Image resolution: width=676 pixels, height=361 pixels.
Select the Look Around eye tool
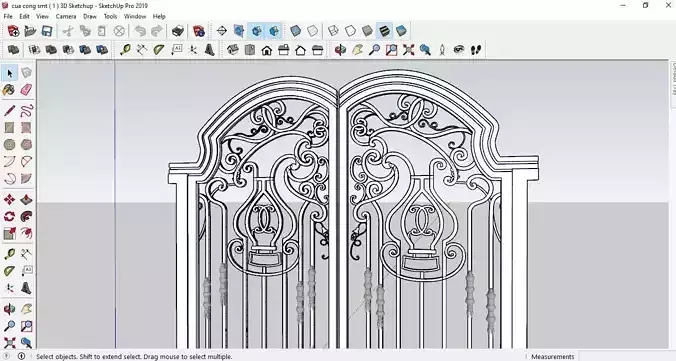pyautogui.click(x=459, y=50)
